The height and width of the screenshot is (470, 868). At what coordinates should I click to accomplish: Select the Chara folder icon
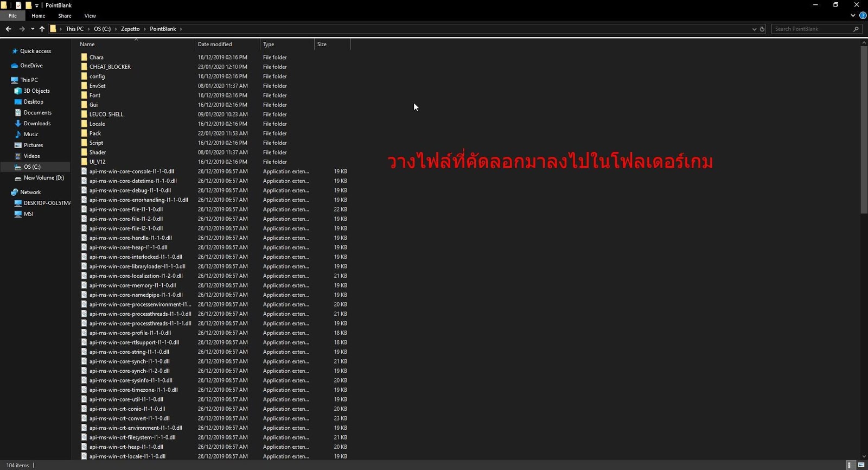(x=84, y=57)
